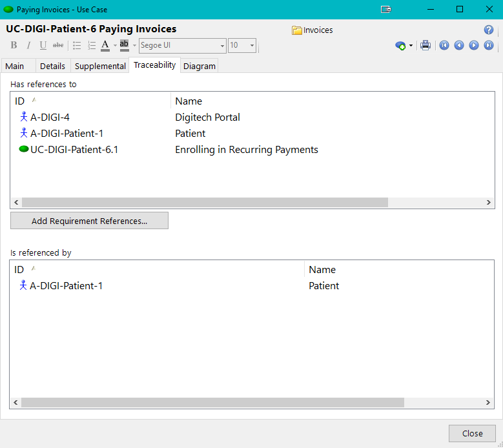Image resolution: width=503 pixels, height=448 pixels.
Task: Click left arrow of upper list scrollbar
Action: tap(16, 202)
